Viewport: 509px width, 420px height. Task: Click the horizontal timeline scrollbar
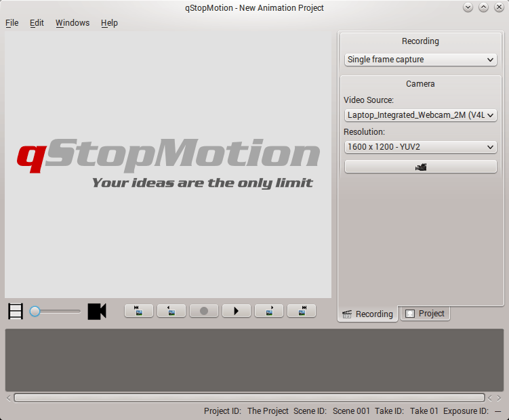click(x=249, y=398)
